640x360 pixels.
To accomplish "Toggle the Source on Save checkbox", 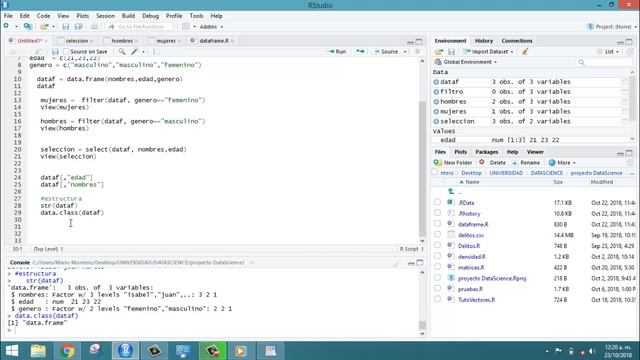I will pos(66,52).
